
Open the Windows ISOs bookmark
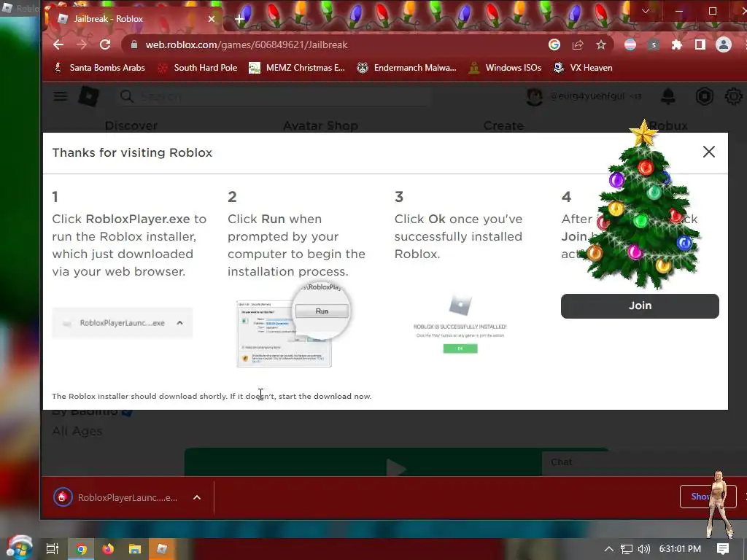click(x=506, y=68)
